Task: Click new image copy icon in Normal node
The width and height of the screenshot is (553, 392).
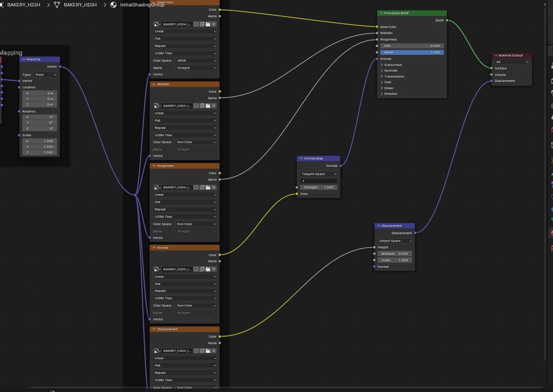Action: [x=202, y=269]
